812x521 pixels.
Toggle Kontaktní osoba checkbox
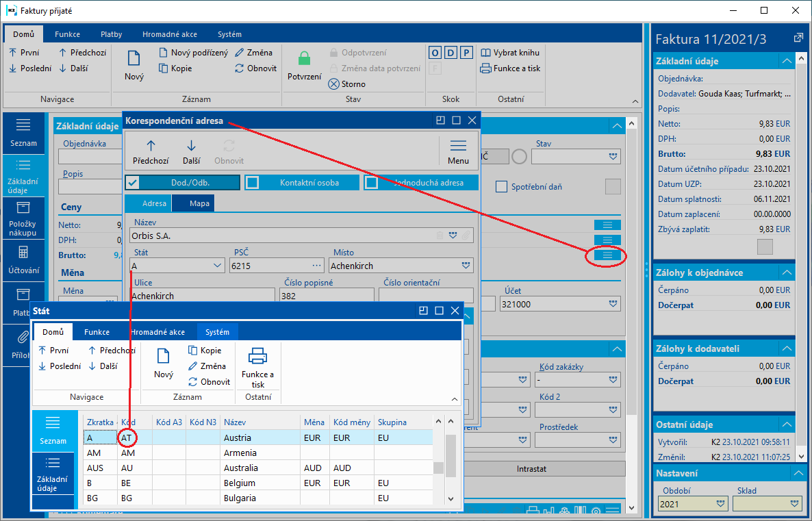(x=252, y=182)
